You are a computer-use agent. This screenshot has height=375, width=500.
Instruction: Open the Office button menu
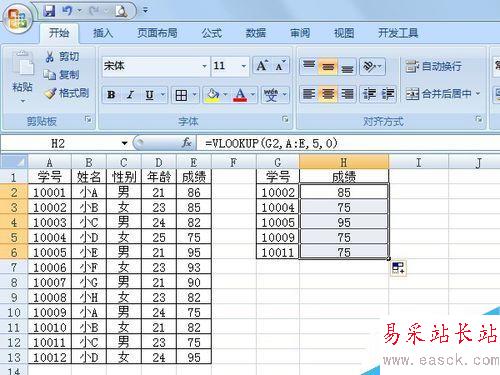coord(17,18)
